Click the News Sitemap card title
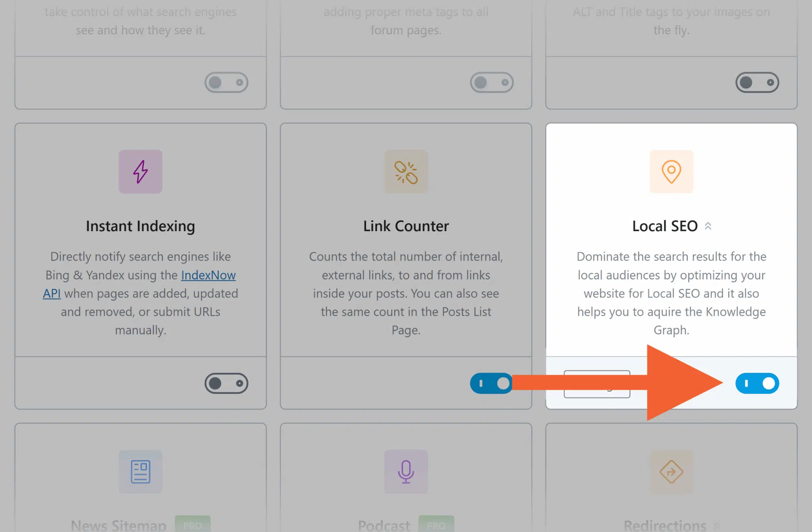 [119, 526]
